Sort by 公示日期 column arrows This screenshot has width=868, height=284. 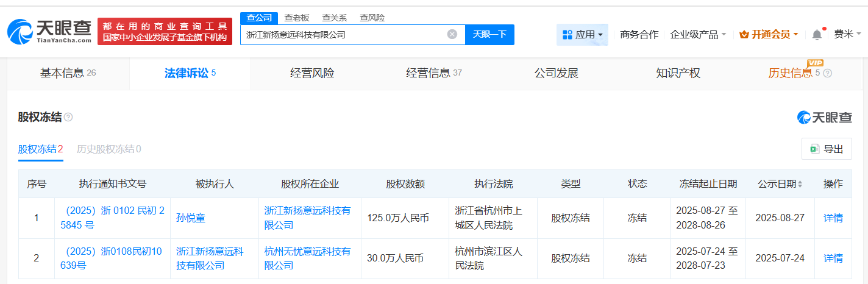(x=800, y=184)
